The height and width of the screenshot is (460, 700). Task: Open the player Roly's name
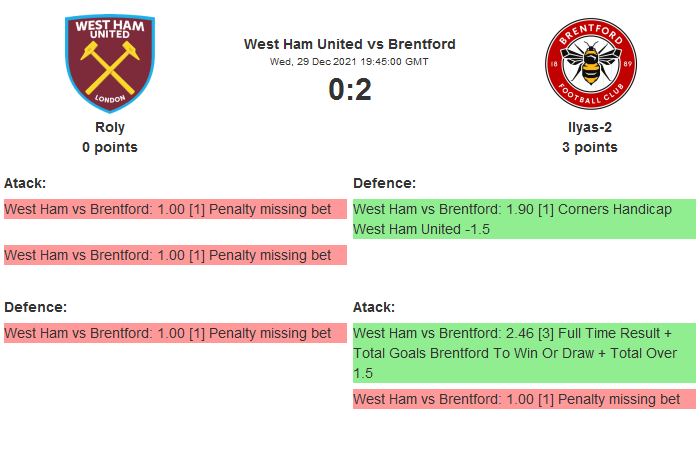point(110,127)
